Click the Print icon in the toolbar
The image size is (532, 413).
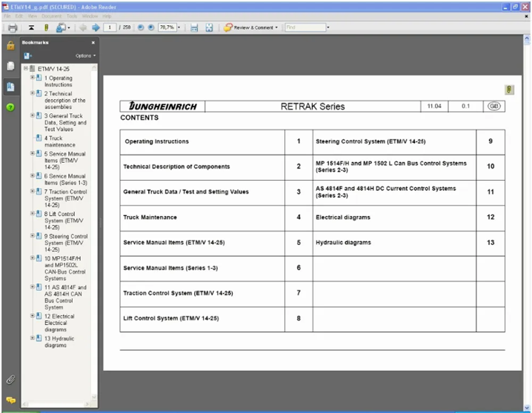[x=13, y=27]
